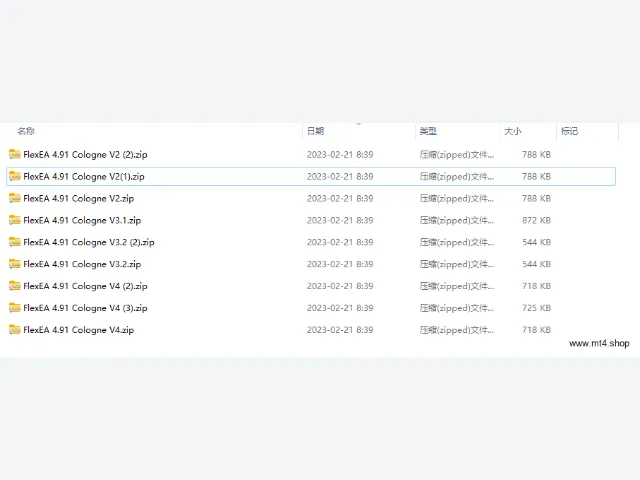Click zip icon of FlexEA 4.91 Cologne V2 (2).zip
The width and height of the screenshot is (640, 480).
[x=15, y=154]
